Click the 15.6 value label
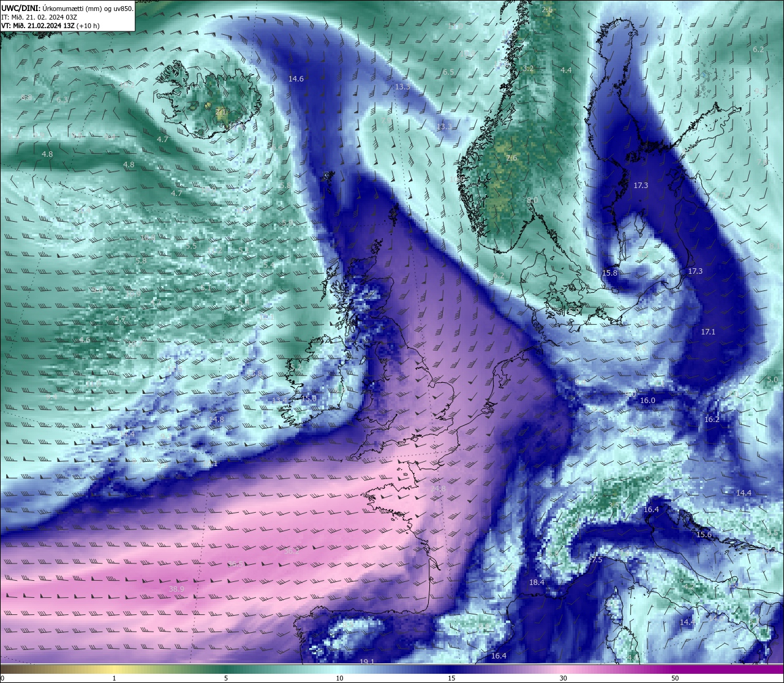 pos(704,535)
